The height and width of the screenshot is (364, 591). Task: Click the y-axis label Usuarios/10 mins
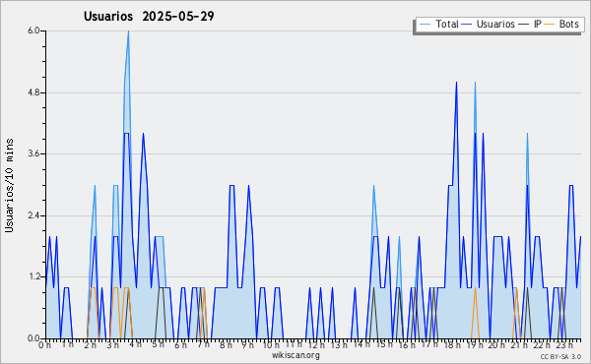(x=9, y=186)
